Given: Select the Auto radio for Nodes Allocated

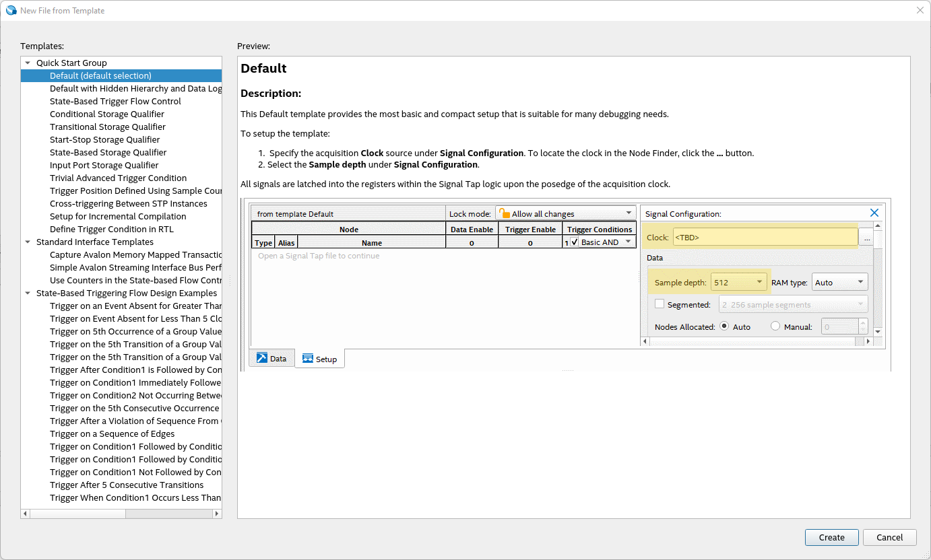Looking at the screenshot, I should [724, 326].
